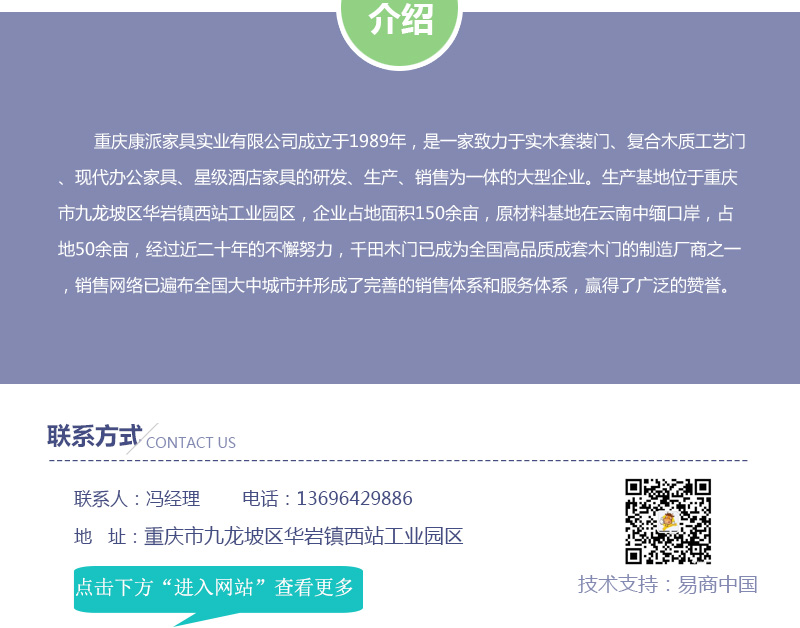
Task: Click the 电话 label
Action: (260, 498)
